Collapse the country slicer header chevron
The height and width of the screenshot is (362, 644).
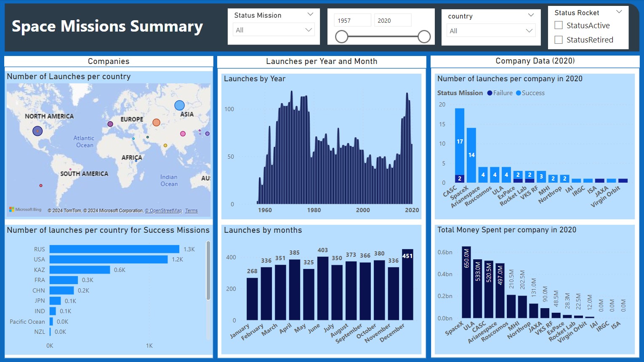531,15
